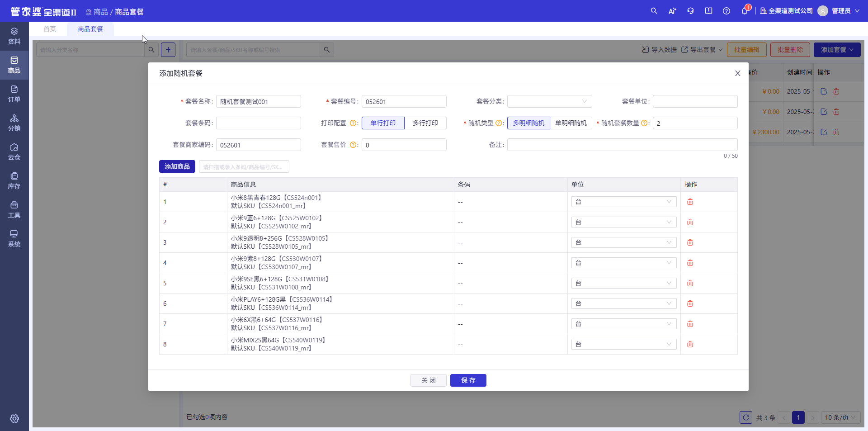The width and height of the screenshot is (868, 431).
Task: Open the 库存 sidebar section
Action: (14, 181)
